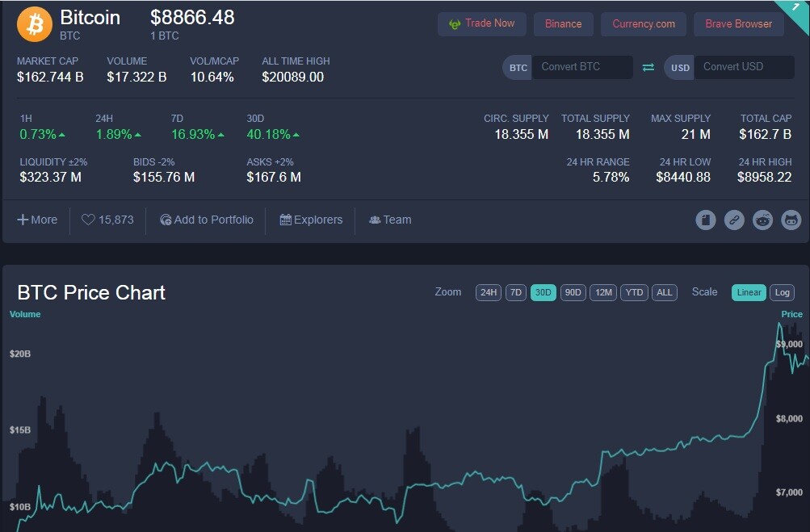
Task: Click the $8866.48 price value
Action: [192, 18]
